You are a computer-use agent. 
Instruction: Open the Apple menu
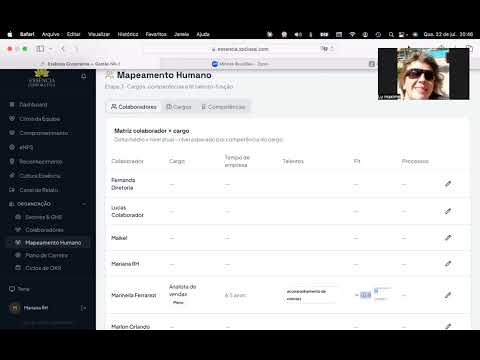(x=10, y=34)
